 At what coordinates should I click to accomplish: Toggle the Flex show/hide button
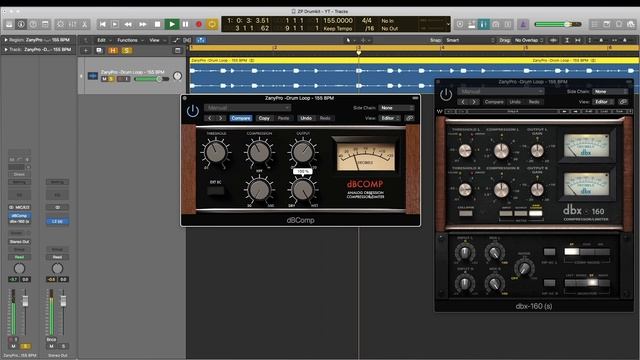coord(187,40)
